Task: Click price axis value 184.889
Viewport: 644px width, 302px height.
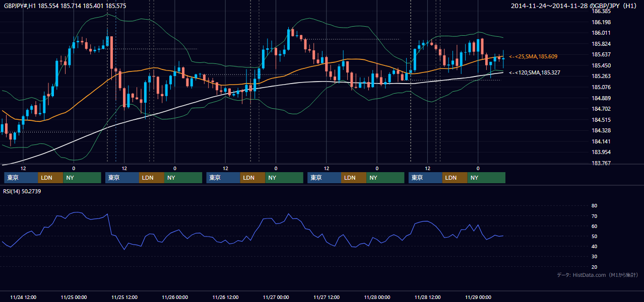Action: pyautogui.click(x=601, y=98)
